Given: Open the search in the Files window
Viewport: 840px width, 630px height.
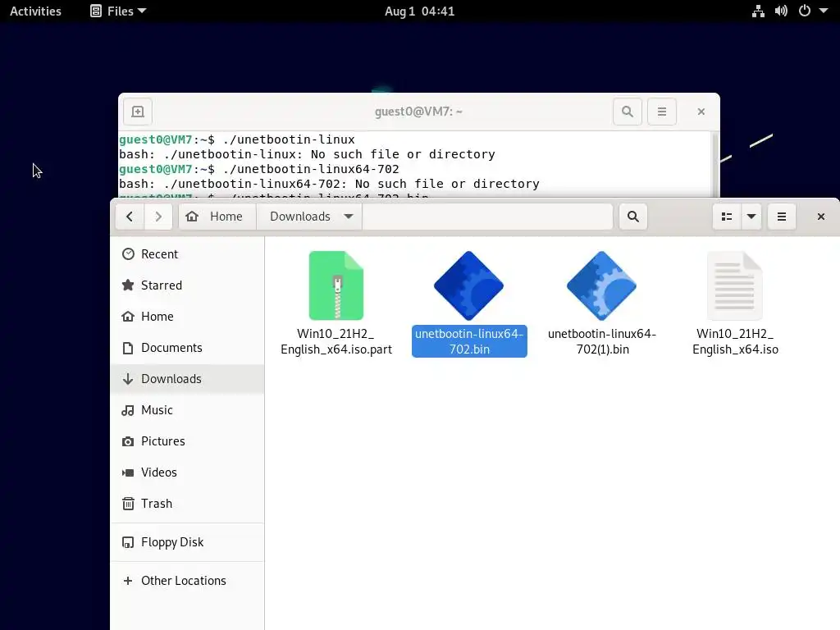Looking at the screenshot, I should [x=632, y=217].
